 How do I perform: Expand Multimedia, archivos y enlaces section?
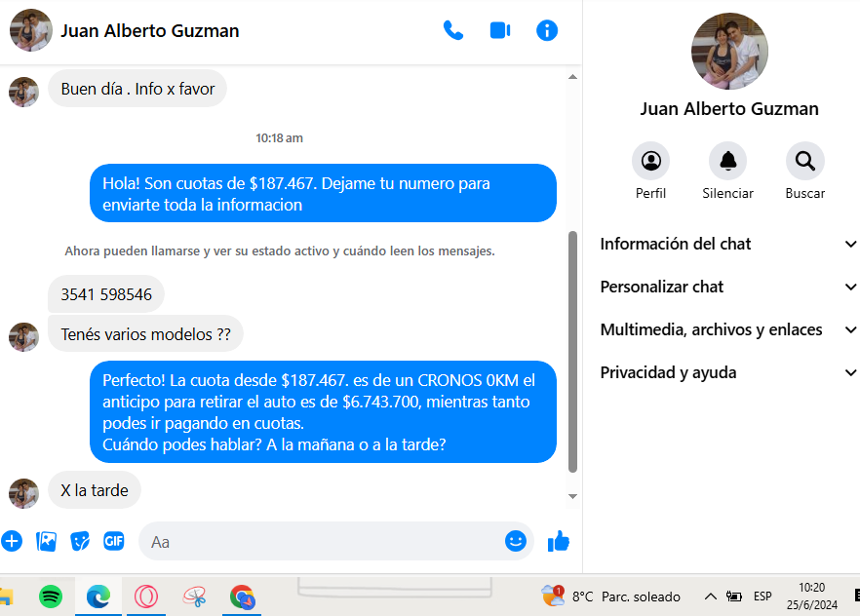728,329
